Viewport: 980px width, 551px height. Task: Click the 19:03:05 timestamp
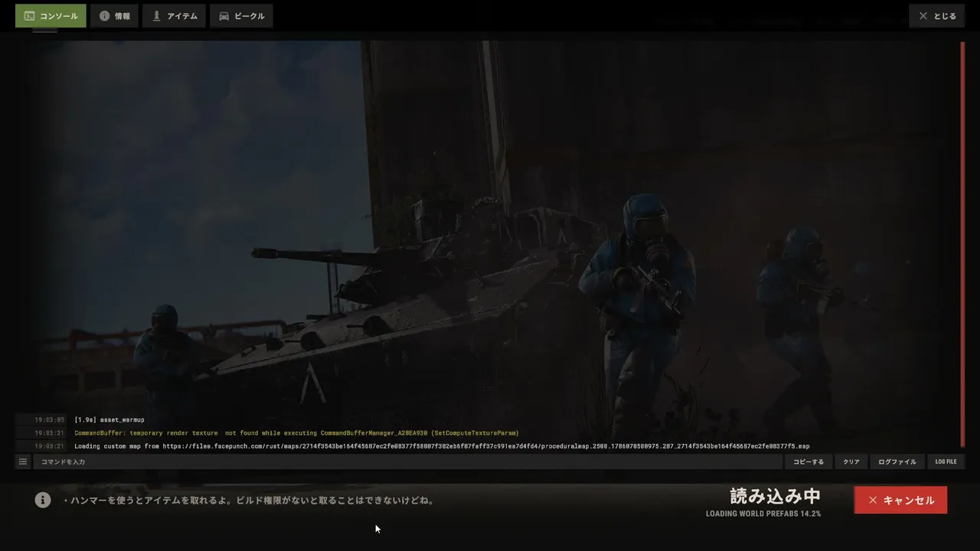(x=50, y=420)
